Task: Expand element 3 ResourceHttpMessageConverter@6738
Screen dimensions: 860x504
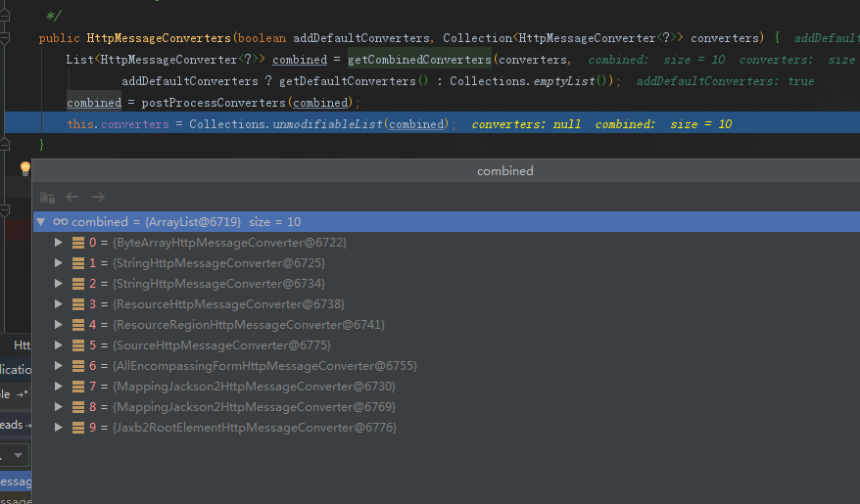Action: (x=58, y=304)
